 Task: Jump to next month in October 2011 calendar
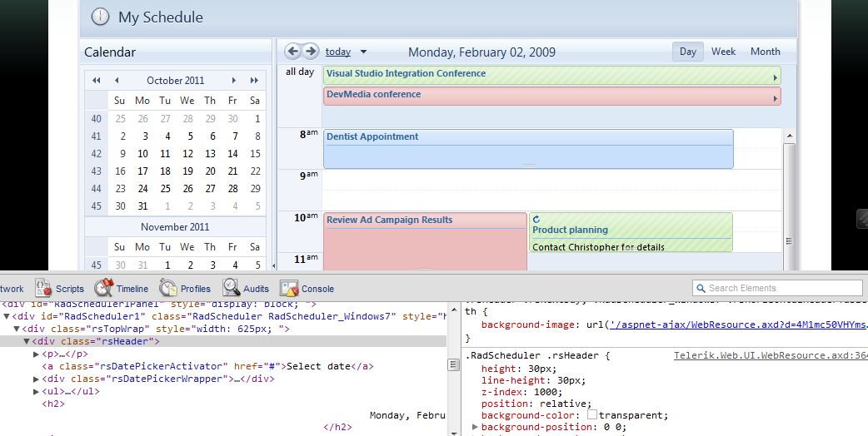tap(233, 81)
